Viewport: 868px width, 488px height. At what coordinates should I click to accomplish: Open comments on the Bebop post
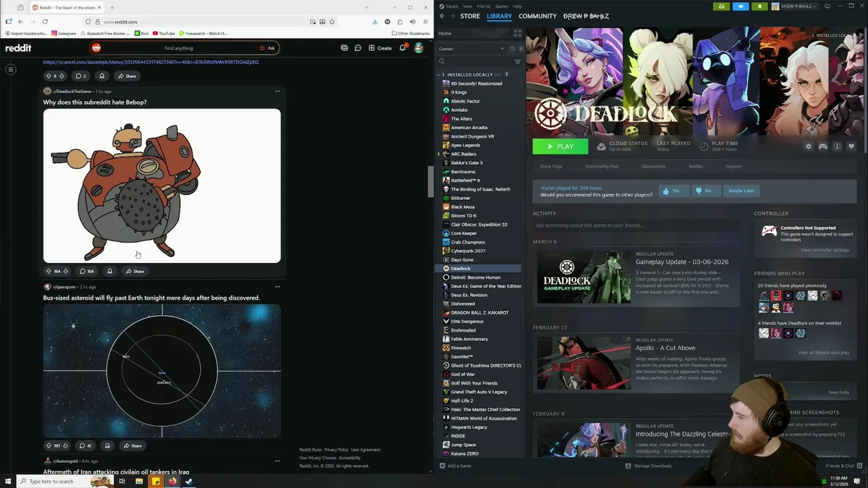[x=87, y=271]
